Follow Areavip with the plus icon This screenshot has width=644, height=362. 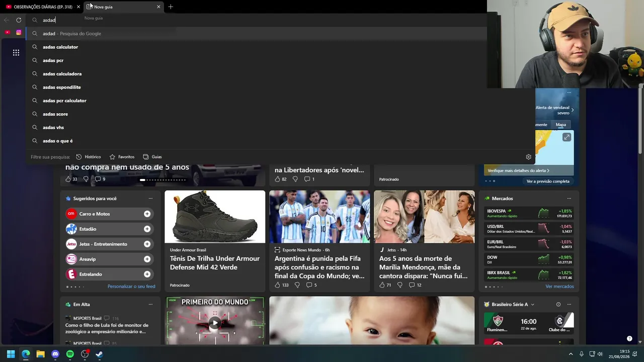click(147, 259)
